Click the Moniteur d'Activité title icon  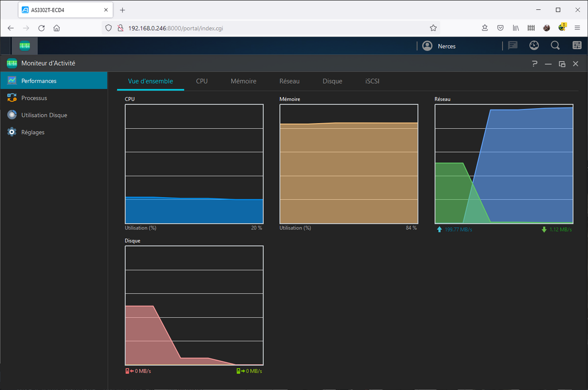point(12,63)
